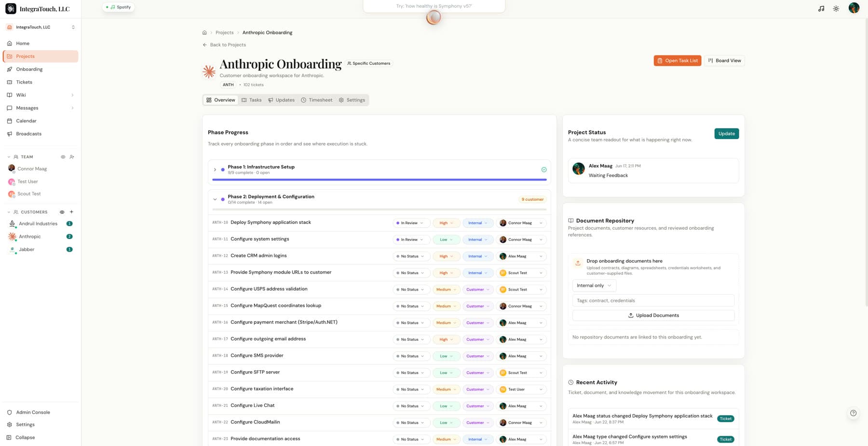This screenshot has height=446, width=868.
Task: Open the IntegraTouch, LLC workspace switcher
Action: pyautogui.click(x=41, y=27)
